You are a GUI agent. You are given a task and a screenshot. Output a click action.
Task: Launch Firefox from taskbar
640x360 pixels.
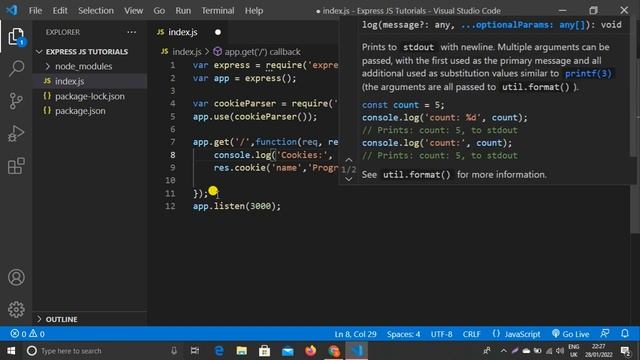[311, 351]
